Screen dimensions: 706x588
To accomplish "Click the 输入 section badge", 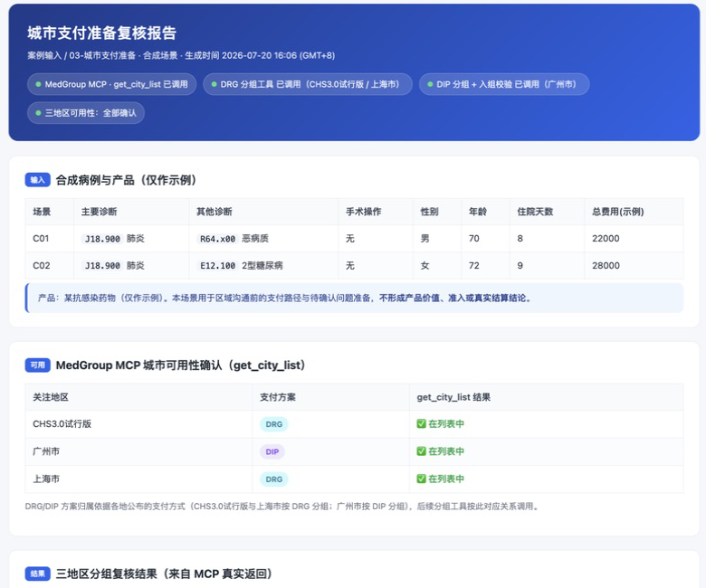I will (x=37, y=180).
